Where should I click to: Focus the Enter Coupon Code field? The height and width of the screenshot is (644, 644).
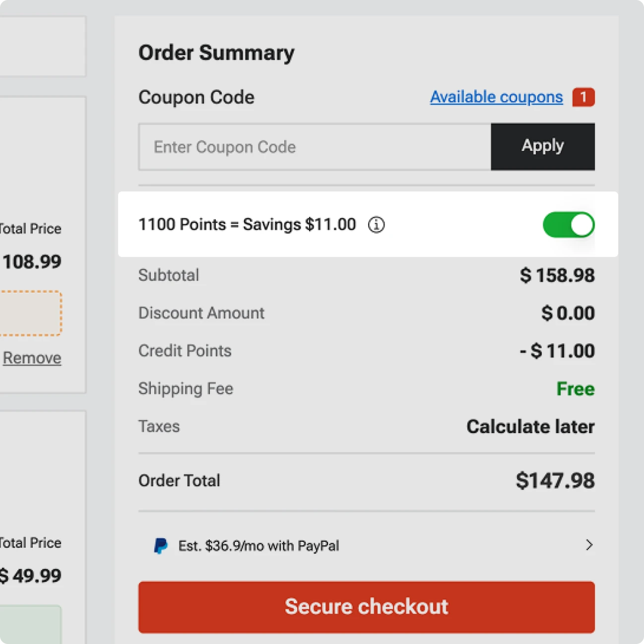click(x=315, y=147)
